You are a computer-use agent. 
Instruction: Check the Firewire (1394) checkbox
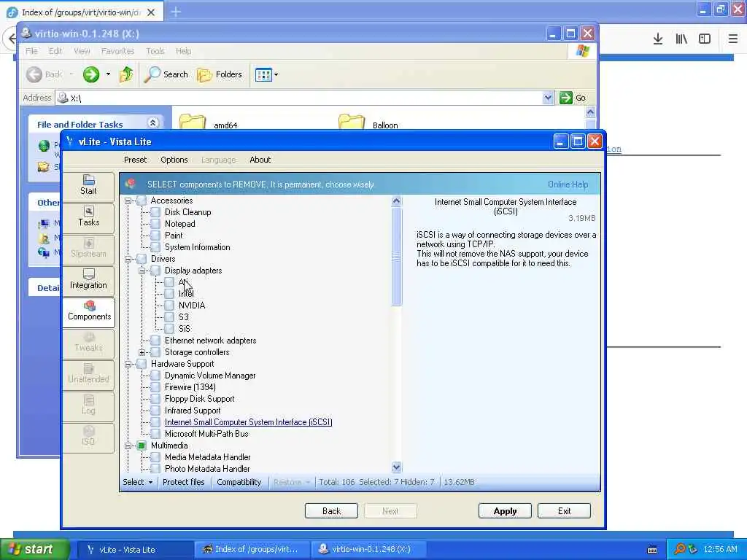click(155, 387)
